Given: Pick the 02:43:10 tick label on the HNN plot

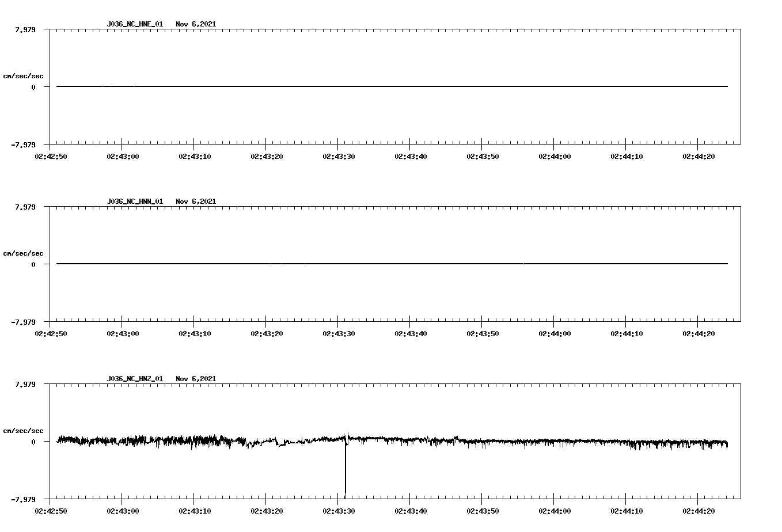Looking at the screenshot, I should 194,333.
